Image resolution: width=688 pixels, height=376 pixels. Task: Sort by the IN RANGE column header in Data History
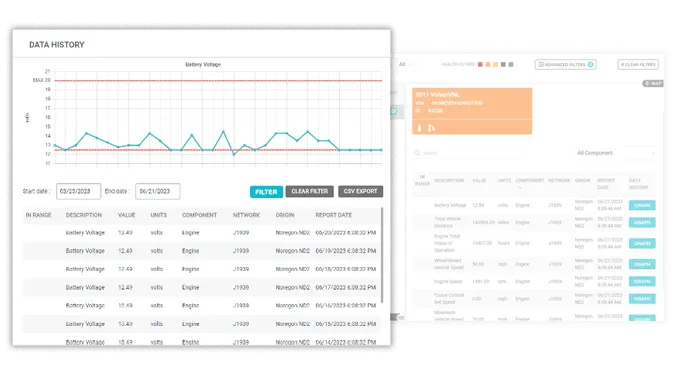pos(38,215)
